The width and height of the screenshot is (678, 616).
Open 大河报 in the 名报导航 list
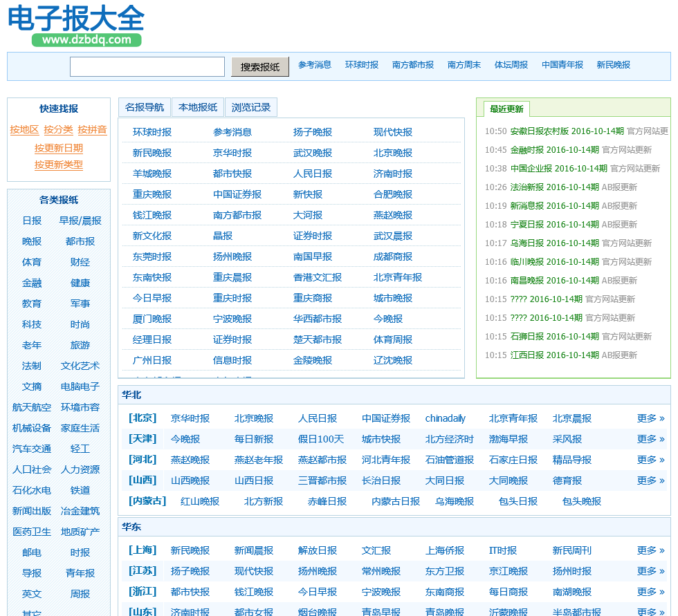click(x=308, y=215)
